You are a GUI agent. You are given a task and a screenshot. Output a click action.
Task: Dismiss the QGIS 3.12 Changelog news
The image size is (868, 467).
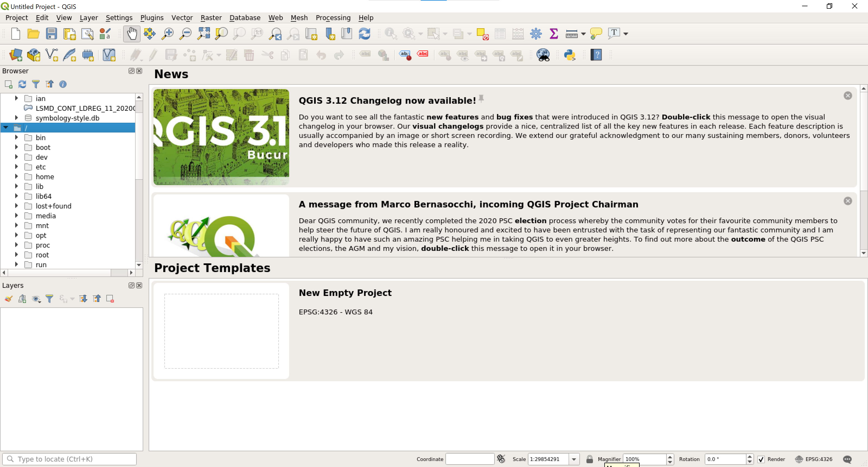tap(847, 96)
